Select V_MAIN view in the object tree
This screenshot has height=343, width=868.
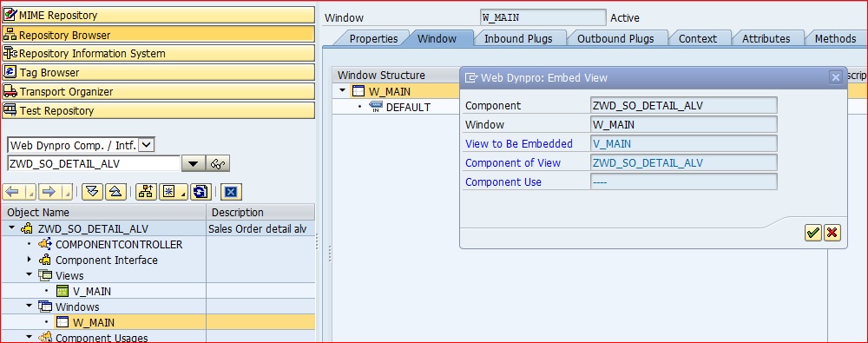[91, 291]
